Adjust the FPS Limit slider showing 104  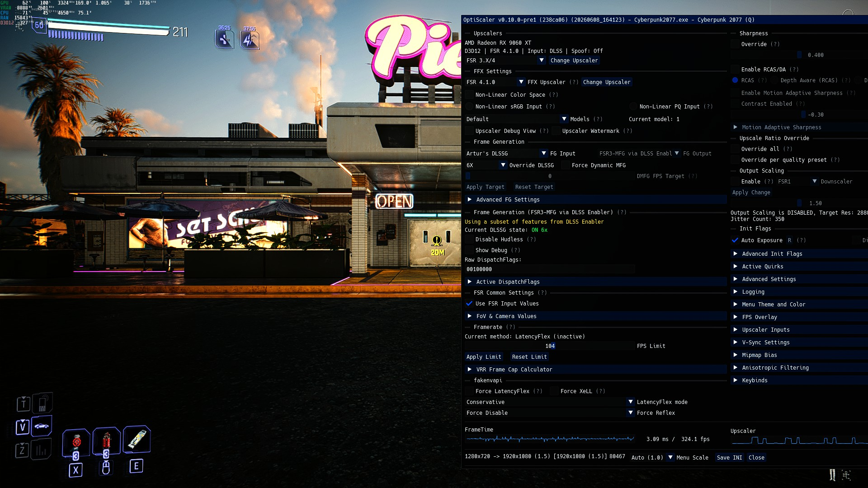(550, 346)
